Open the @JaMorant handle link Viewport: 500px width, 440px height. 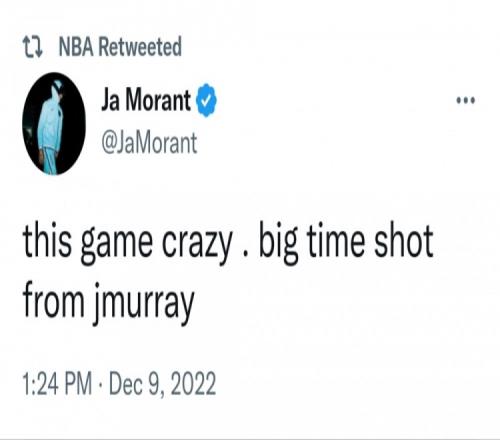coord(149,143)
